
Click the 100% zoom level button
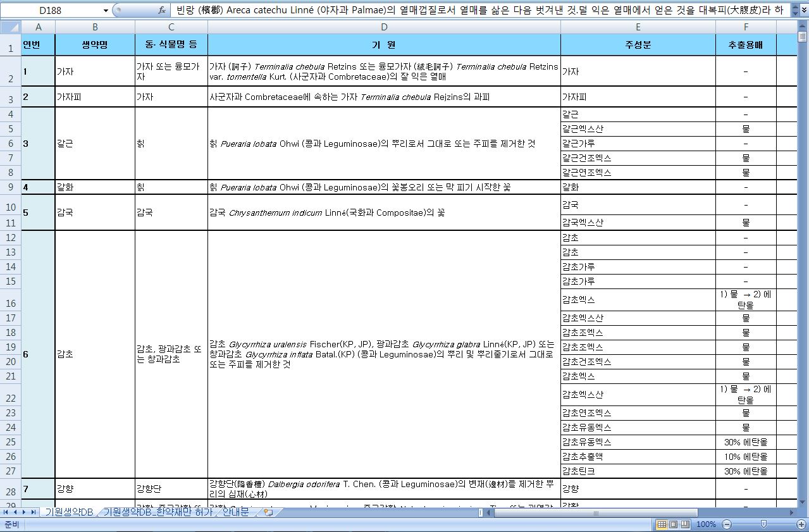(x=705, y=524)
